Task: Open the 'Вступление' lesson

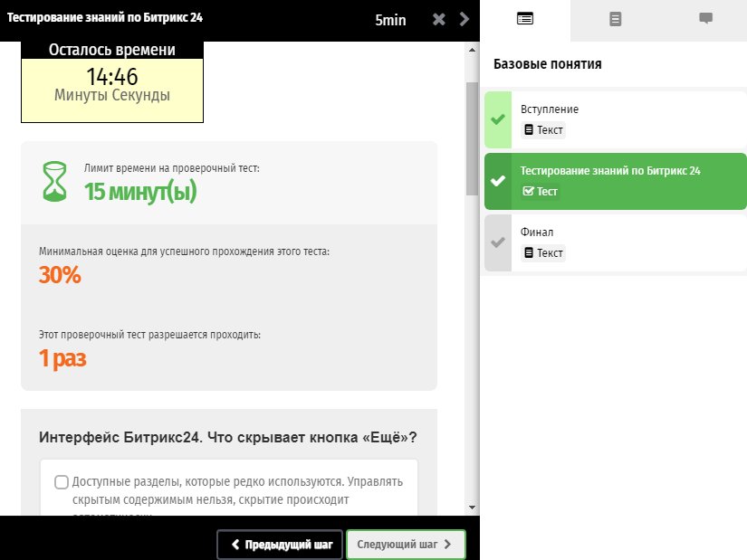Action: pos(550,109)
